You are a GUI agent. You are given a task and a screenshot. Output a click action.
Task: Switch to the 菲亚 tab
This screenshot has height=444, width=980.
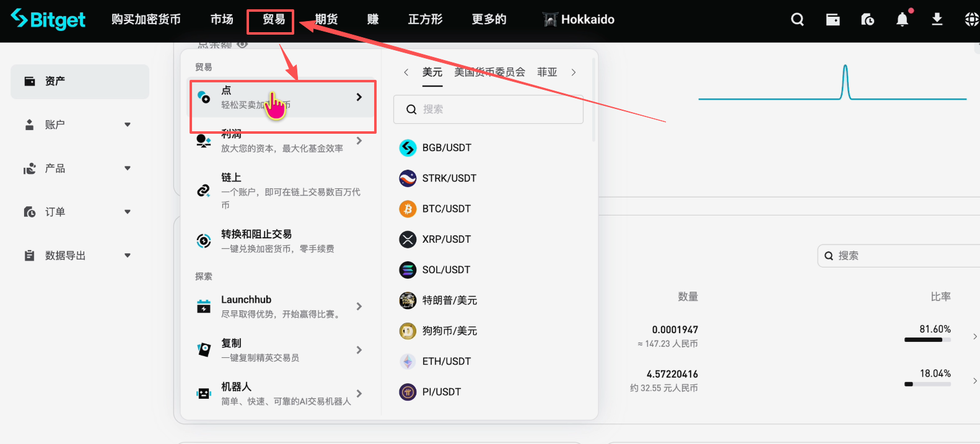(x=546, y=72)
